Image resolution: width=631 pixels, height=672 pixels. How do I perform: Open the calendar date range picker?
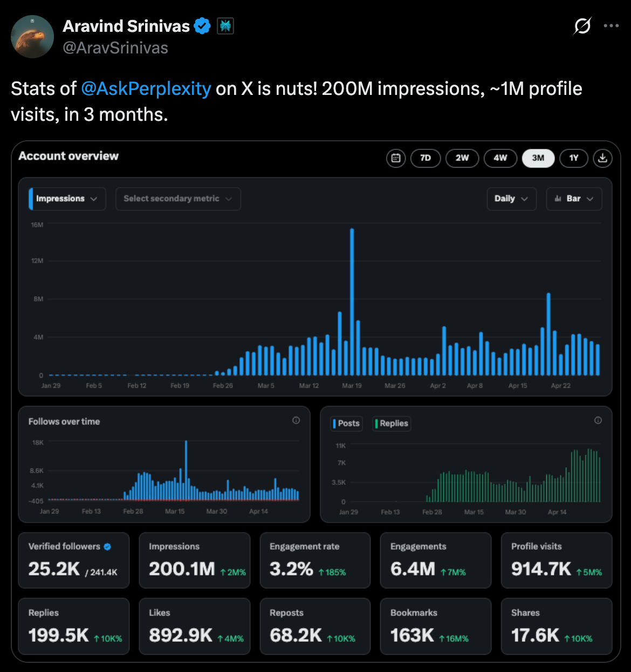(396, 158)
